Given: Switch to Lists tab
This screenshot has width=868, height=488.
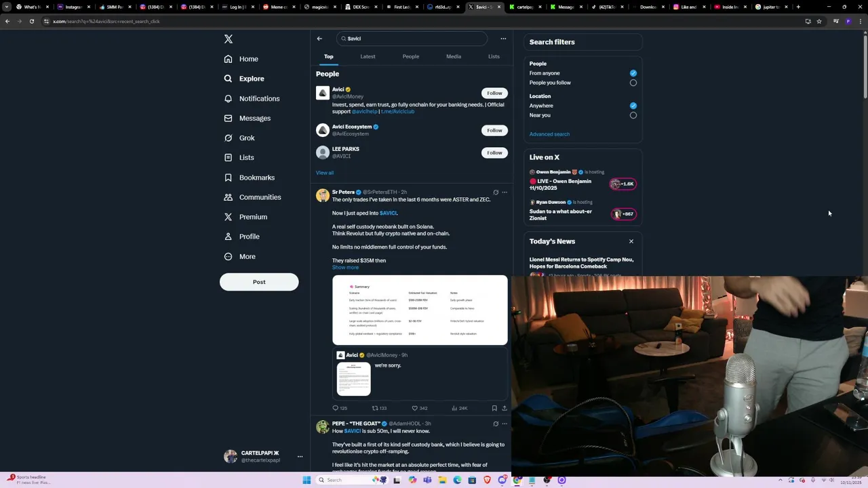Looking at the screenshot, I should click(x=494, y=56).
